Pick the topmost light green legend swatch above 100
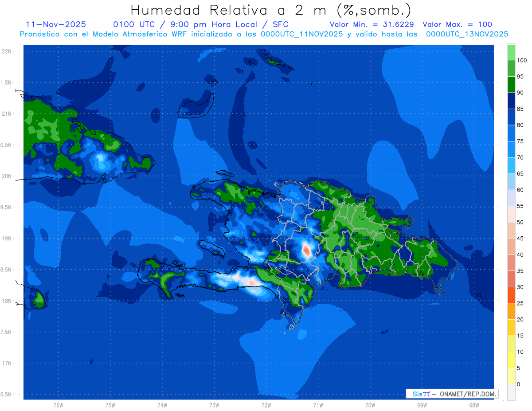This screenshot has width=532, height=411. [x=511, y=52]
